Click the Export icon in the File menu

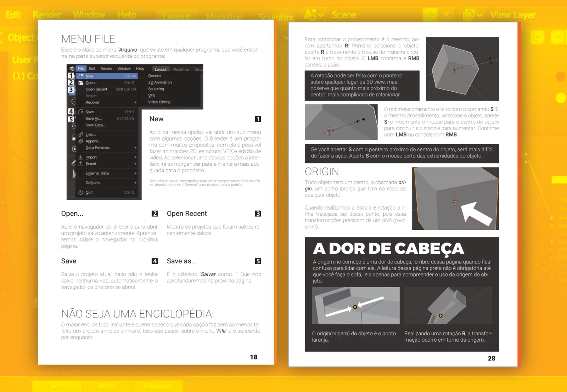(x=80, y=164)
